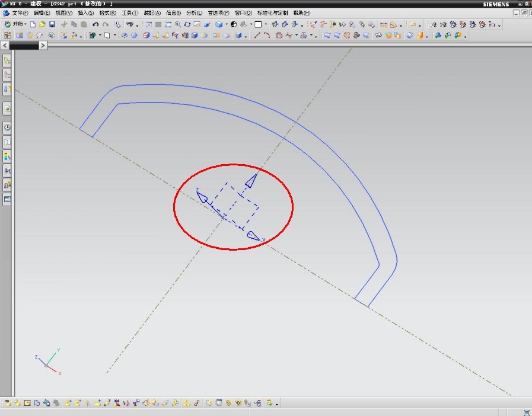Image resolution: width=532 pixels, height=416 pixels.
Task: Open the Part Navigator sidebar tab
Action: tap(7, 75)
